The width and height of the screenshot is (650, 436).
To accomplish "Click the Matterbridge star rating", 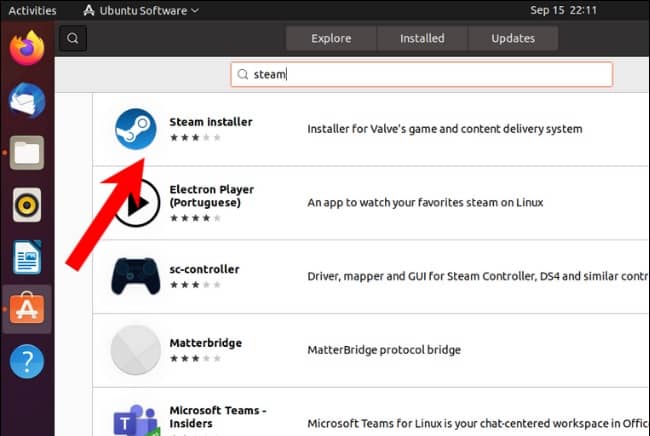I will (195, 358).
